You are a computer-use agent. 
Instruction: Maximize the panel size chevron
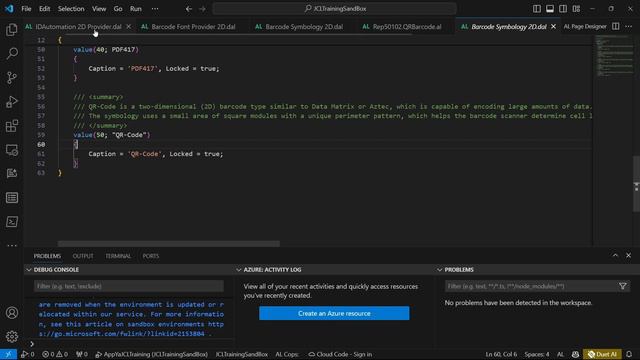[615, 256]
